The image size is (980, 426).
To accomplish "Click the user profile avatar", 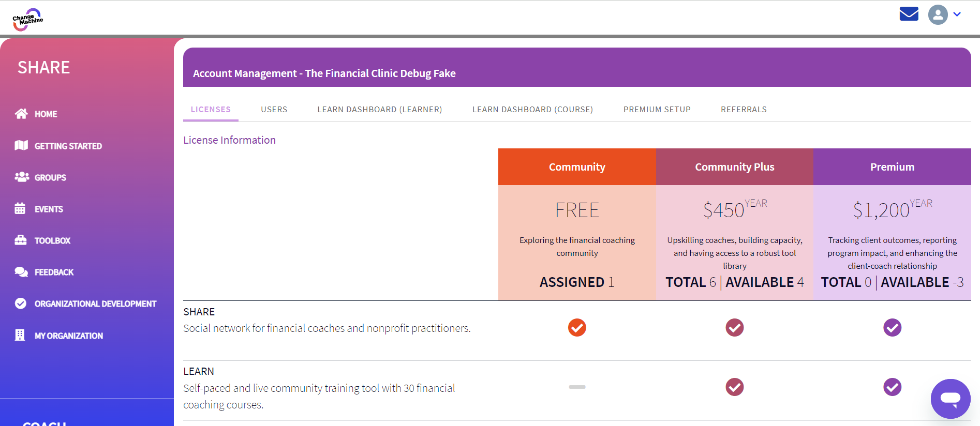I will pos(938,14).
